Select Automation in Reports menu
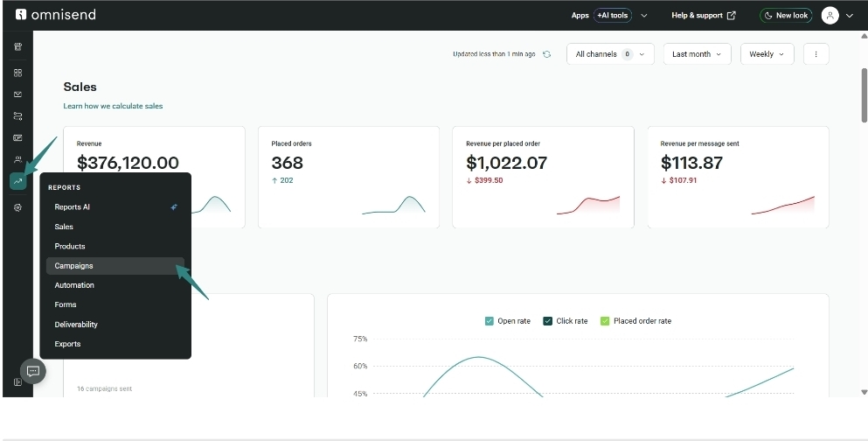Image resolution: width=868 pixels, height=441 pixels. (x=115, y=285)
